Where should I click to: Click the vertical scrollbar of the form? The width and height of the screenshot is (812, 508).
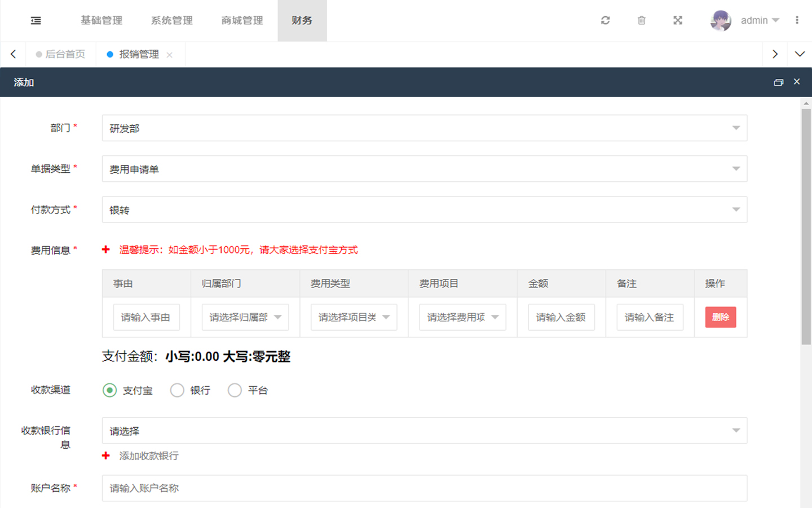point(806,226)
